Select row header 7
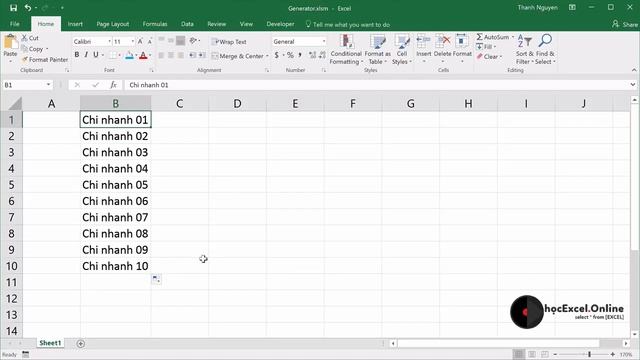 [11, 217]
